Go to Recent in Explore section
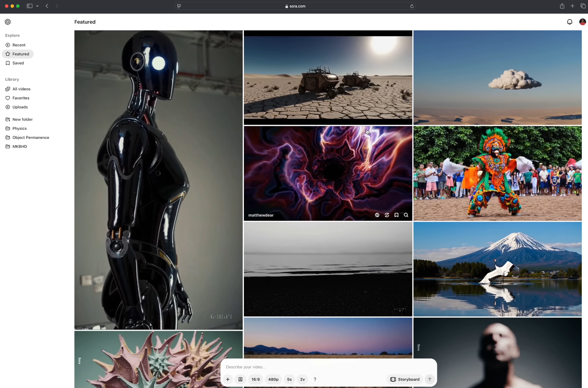This screenshot has height=388, width=588. click(x=19, y=45)
